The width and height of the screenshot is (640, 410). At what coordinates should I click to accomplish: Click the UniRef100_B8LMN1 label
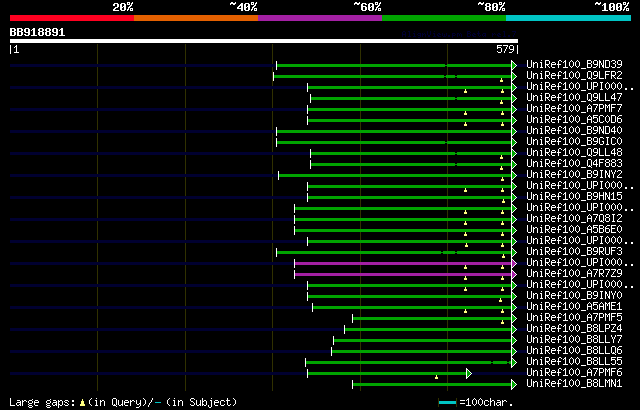pos(574,384)
